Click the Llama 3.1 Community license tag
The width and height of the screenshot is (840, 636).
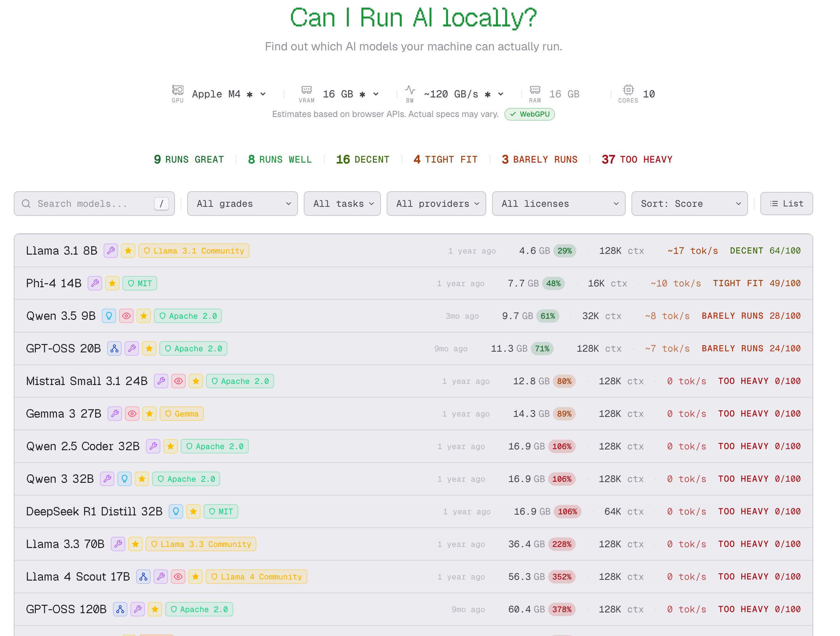(x=194, y=251)
